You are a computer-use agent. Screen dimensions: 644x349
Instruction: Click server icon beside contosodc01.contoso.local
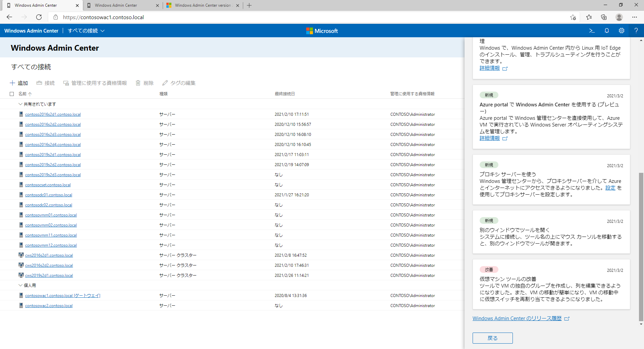21,195
